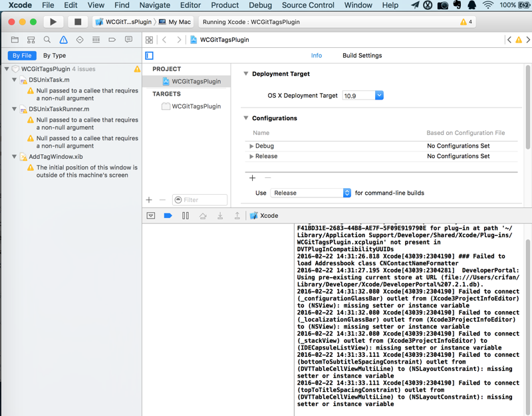Click the Step out debug icon
The height and width of the screenshot is (416, 532).
point(237,215)
